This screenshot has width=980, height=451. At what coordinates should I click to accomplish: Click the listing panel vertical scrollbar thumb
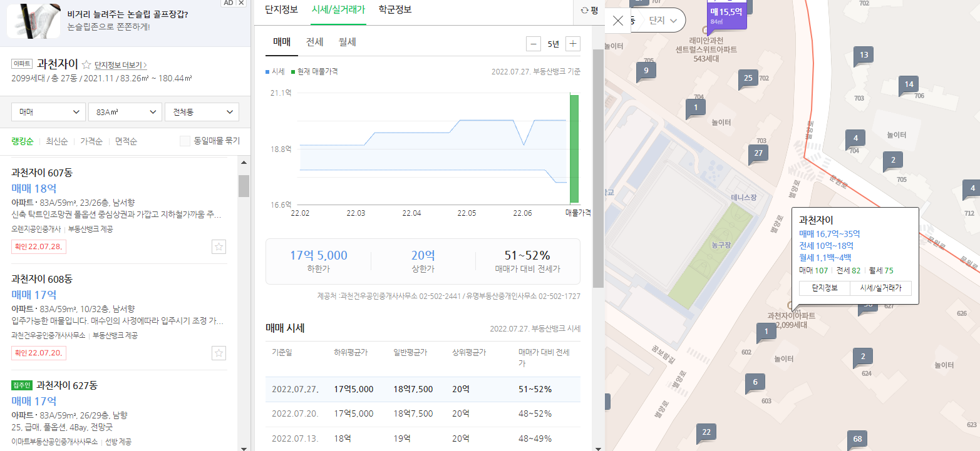click(244, 186)
